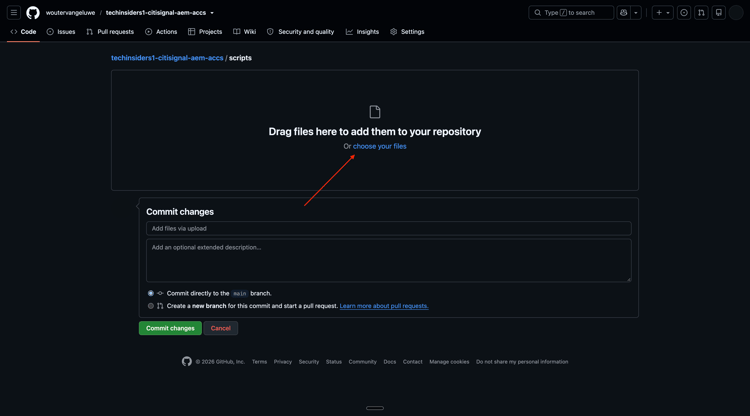
Task: Switch to the Security and quality tab
Action: (x=300, y=32)
